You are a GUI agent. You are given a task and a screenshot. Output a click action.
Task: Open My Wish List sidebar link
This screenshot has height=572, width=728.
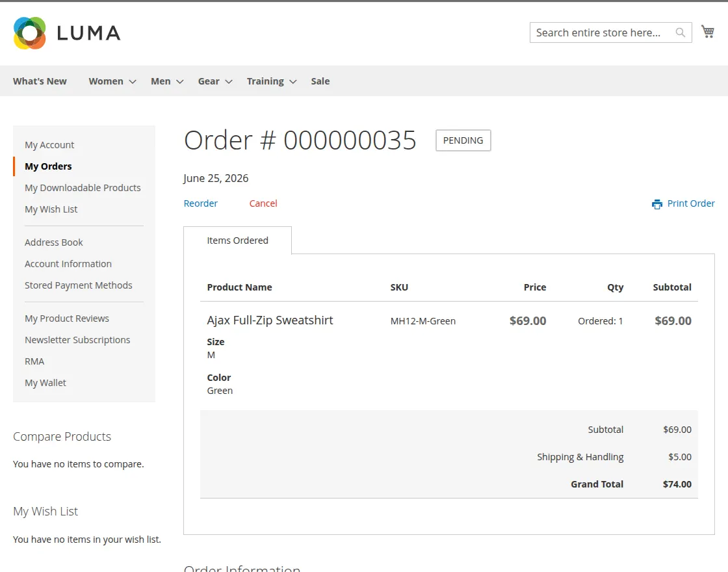click(x=51, y=209)
